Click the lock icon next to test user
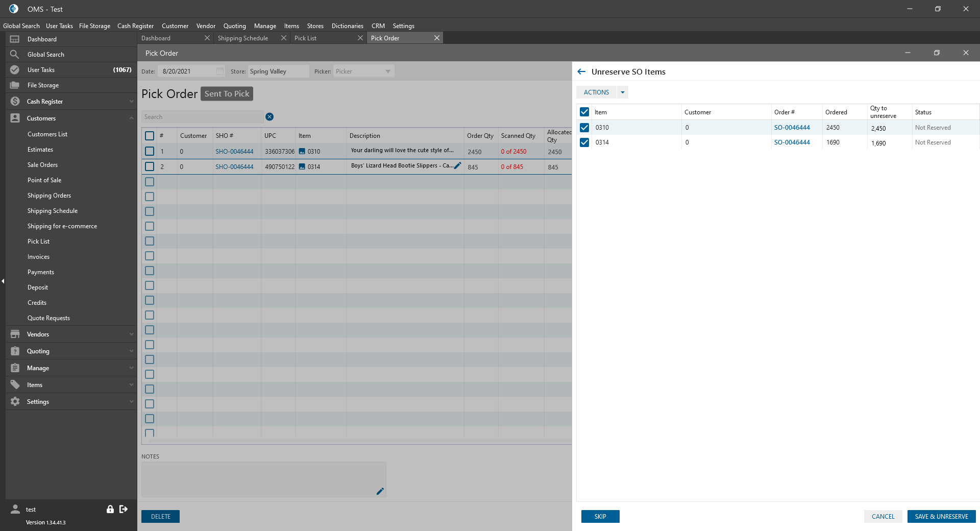 [110, 509]
